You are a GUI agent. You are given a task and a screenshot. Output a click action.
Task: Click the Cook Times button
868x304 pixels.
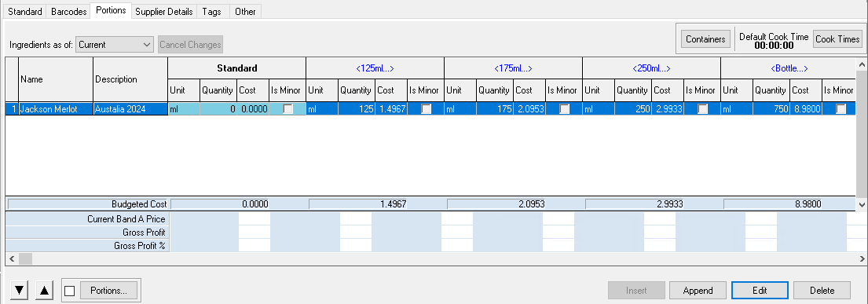tap(837, 39)
